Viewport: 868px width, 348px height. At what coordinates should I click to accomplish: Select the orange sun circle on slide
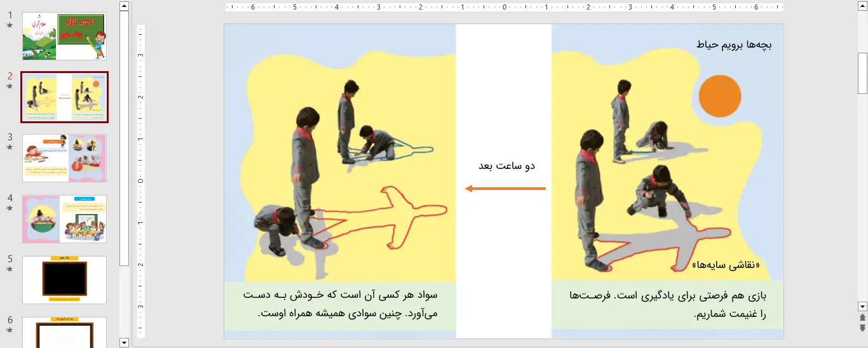(720, 96)
